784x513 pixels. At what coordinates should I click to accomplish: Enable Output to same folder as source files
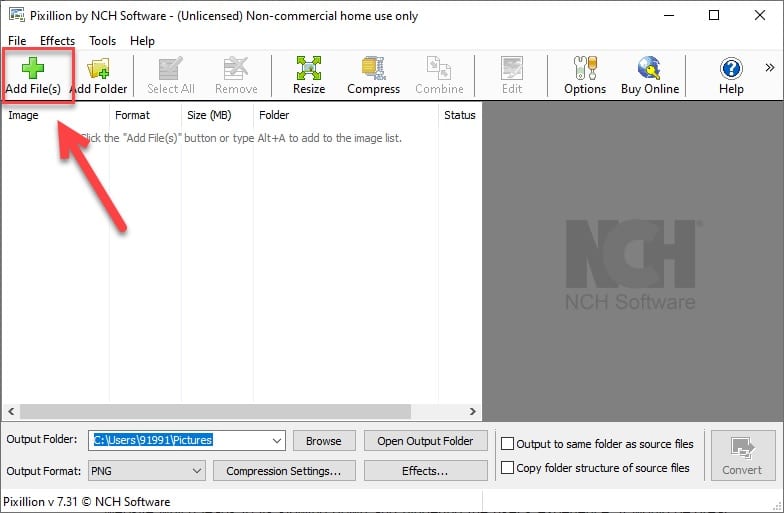(x=508, y=444)
